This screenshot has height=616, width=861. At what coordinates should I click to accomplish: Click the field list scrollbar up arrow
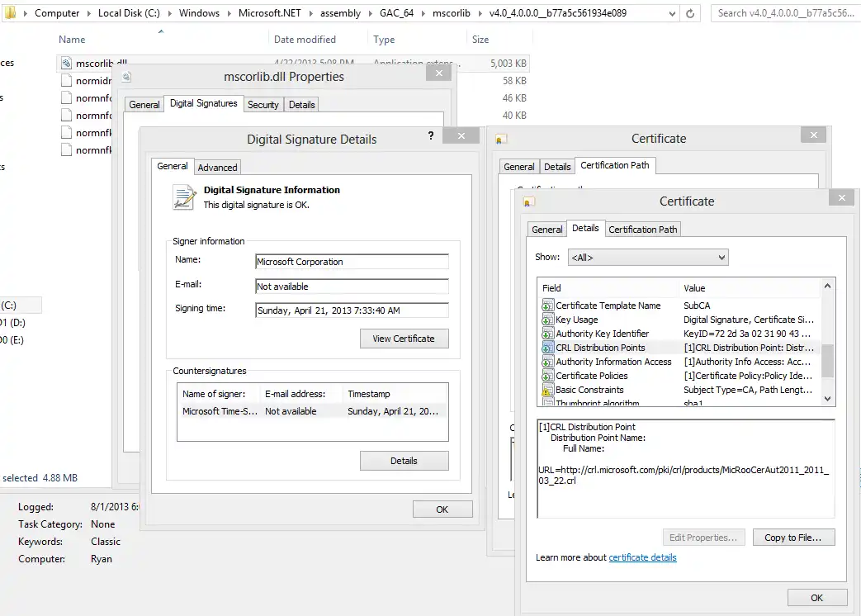point(827,286)
